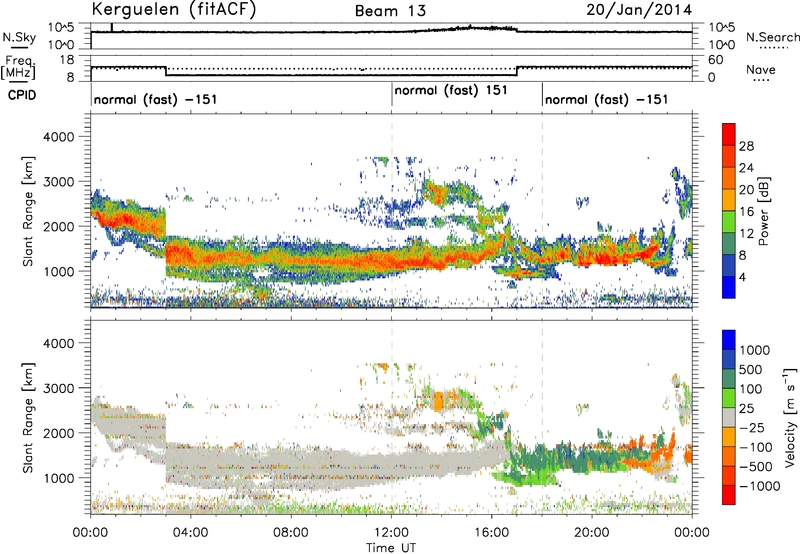Click the "08:00" time tick label
Screen dimensions: 800x554
[x=291, y=533]
